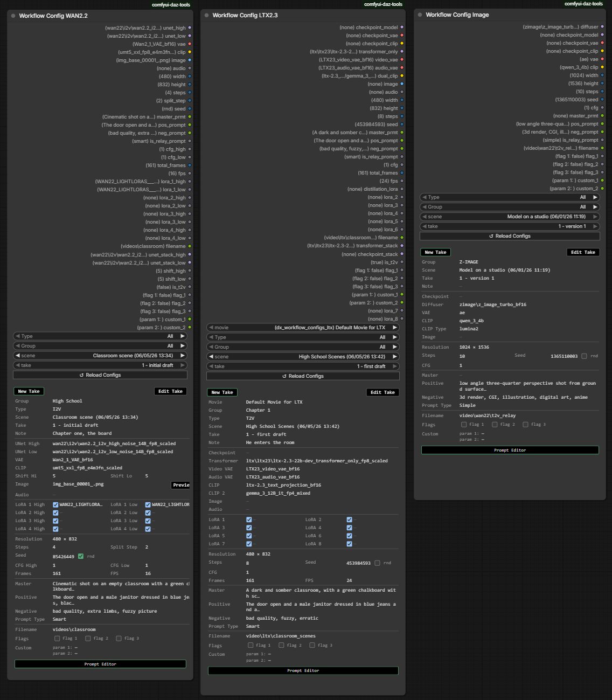The height and width of the screenshot is (700, 612).
Task: Click the checkpoint_stack output port on LTX2.3 node
Action: [402, 254]
